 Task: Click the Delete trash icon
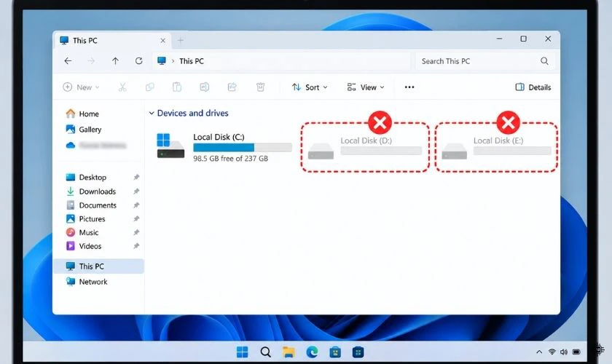(260, 87)
